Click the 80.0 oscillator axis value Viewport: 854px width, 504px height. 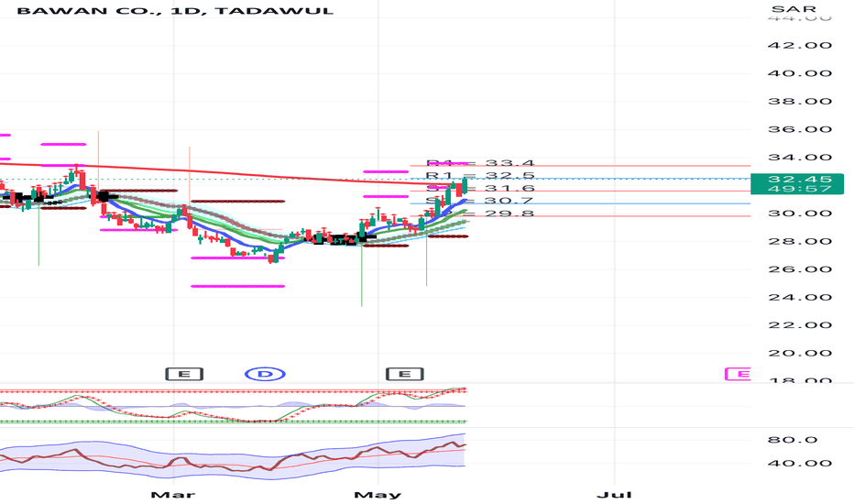click(x=793, y=440)
